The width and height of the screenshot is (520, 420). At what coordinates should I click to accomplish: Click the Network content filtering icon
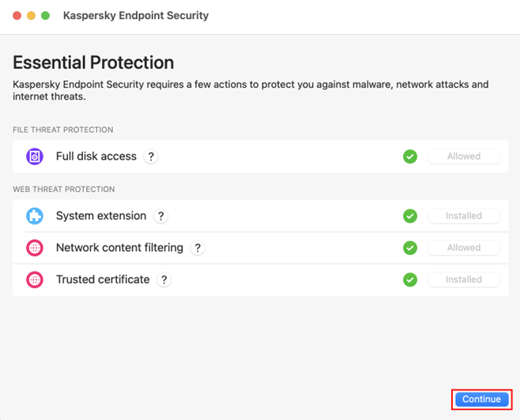point(35,248)
